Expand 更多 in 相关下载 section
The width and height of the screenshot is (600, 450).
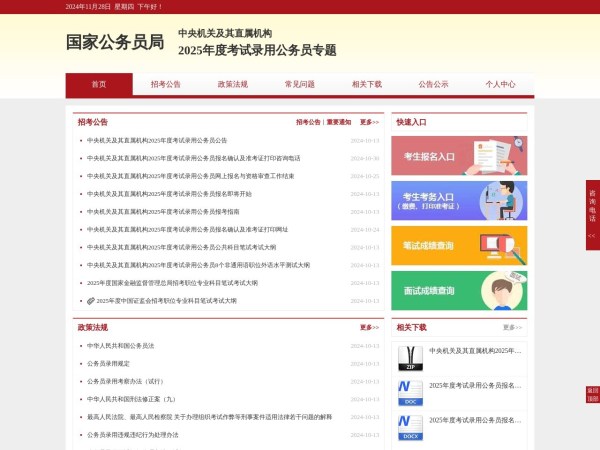512,327
